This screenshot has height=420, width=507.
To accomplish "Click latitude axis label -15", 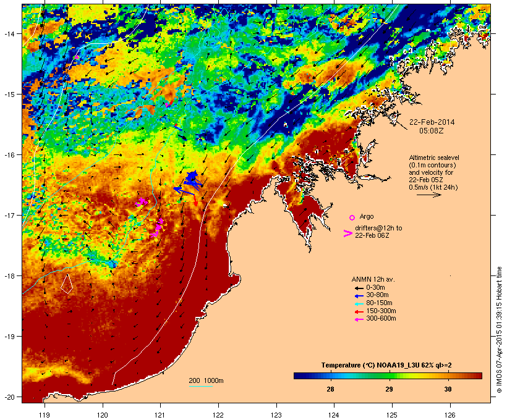I will pos(9,94).
